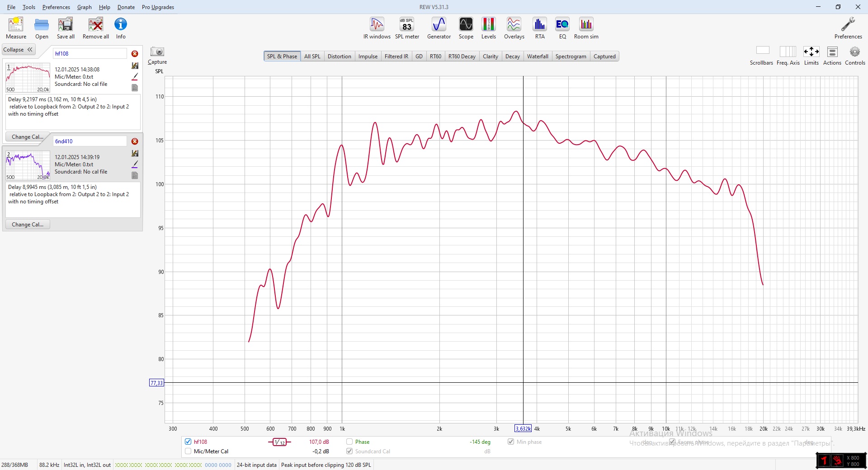Image resolution: width=868 pixels, height=470 pixels.
Task: Open graph Limits settings
Action: (811, 56)
